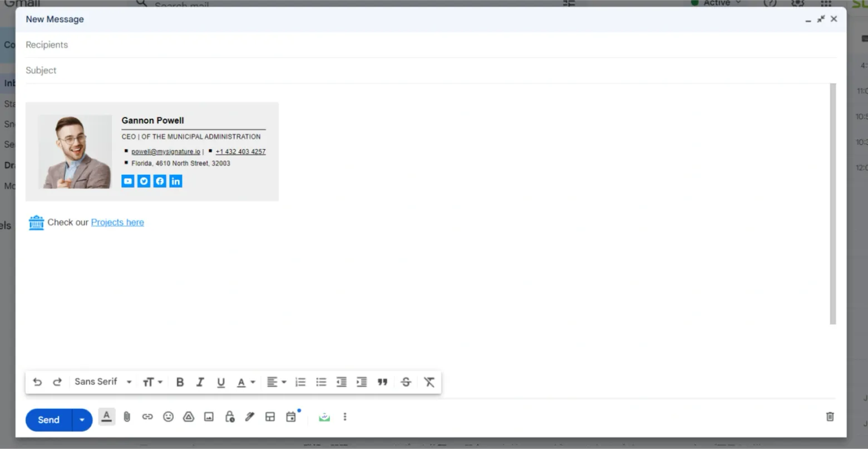Discard draft with the trash icon

(x=830, y=417)
